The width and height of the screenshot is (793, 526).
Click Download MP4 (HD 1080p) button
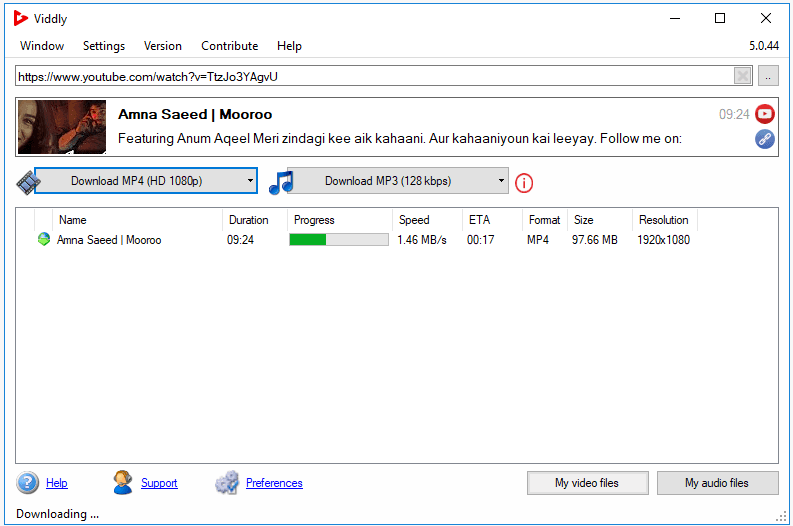point(137,181)
